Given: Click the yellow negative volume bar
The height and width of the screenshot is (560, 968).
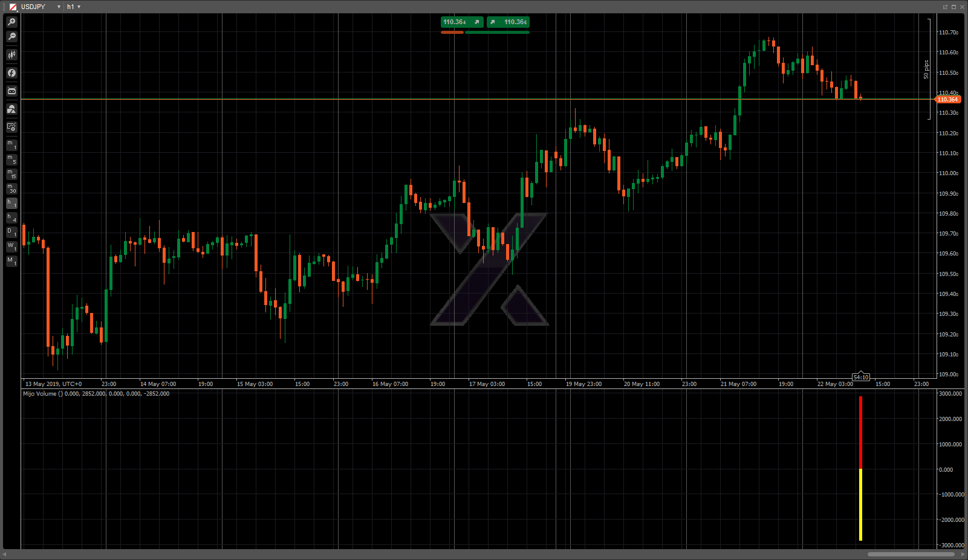Looking at the screenshot, I should [x=860, y=504].
